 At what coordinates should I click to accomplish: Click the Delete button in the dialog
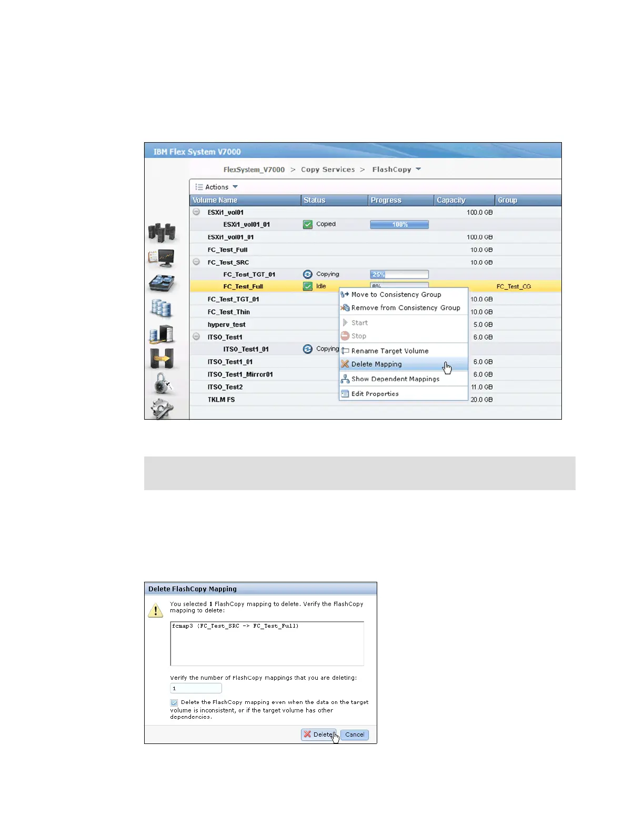[x=319, y=735]
